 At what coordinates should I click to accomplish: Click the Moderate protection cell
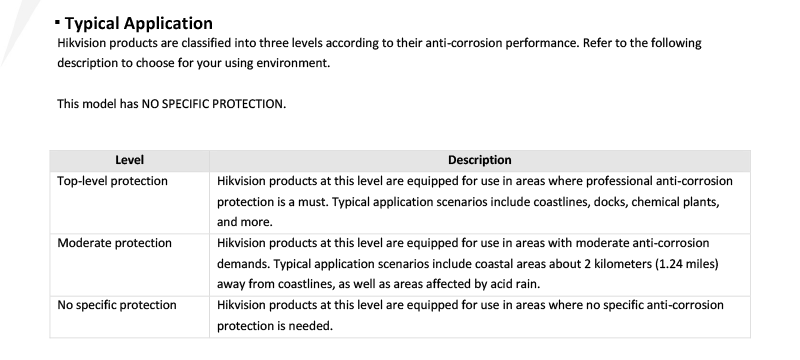(129, 265)
